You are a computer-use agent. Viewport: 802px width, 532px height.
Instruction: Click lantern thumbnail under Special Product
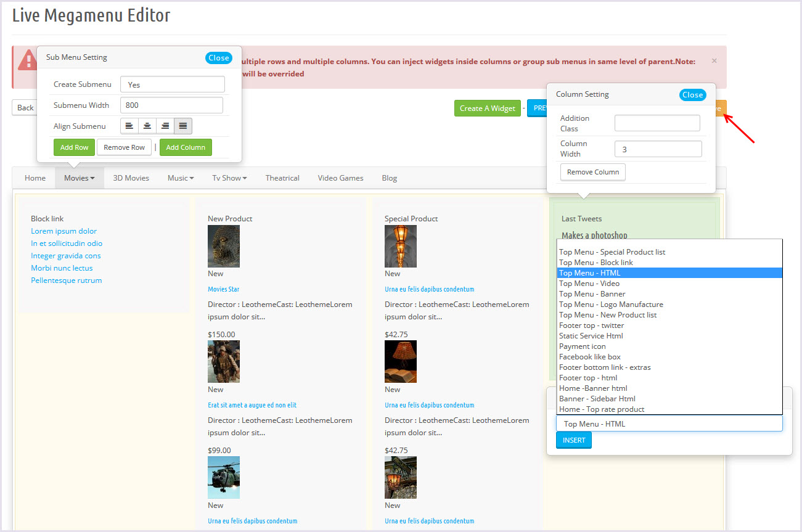[401, 246]
